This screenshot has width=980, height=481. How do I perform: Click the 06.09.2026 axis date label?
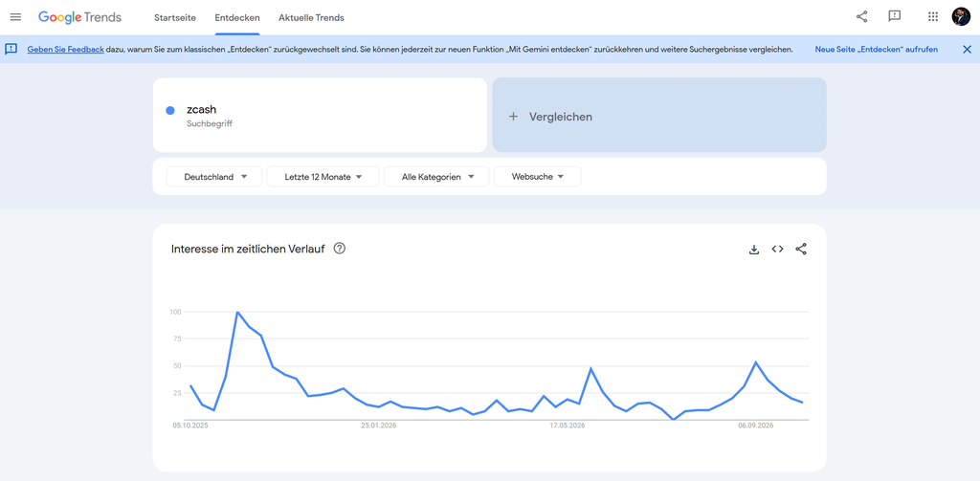756,426
